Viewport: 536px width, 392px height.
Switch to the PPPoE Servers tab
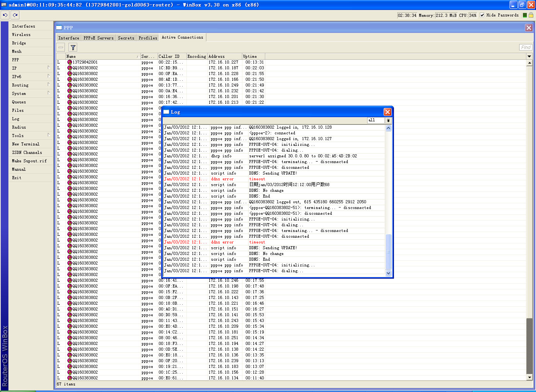(98, 38)
